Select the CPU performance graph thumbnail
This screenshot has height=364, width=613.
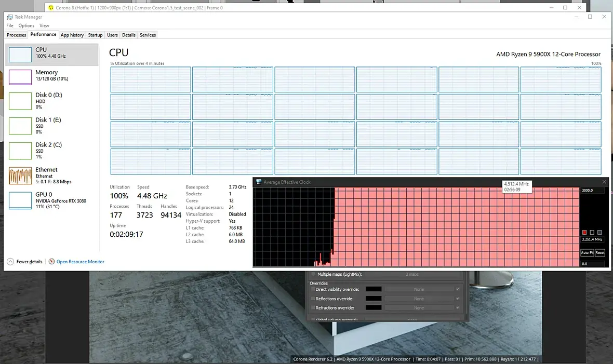point(20,55)
